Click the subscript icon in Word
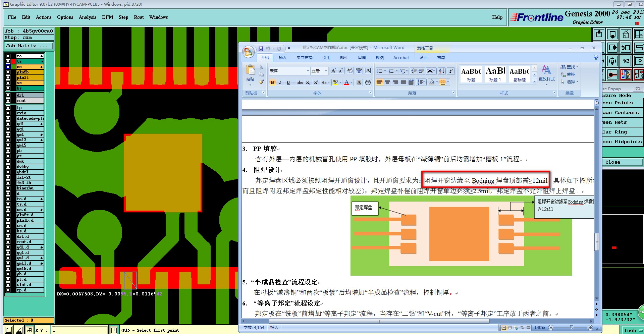The height and width of the screenshot is (334, 644). (308, 82)
